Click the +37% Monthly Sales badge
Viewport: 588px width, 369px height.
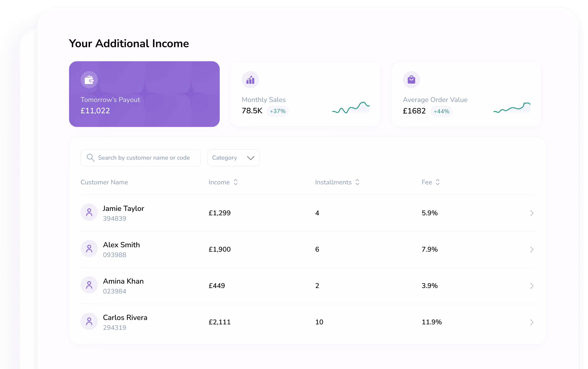[278, 111]
